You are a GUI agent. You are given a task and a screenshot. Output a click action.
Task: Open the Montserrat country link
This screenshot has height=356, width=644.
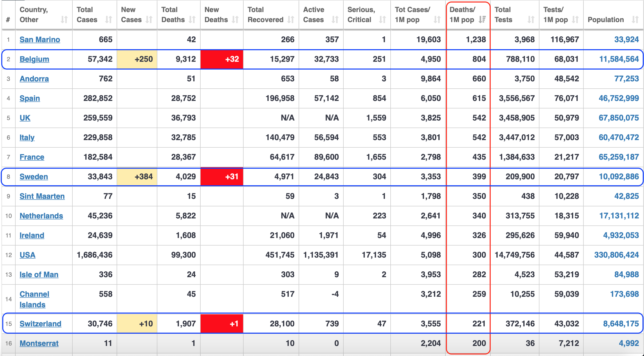pyautogui.click(x=39, y=343)
